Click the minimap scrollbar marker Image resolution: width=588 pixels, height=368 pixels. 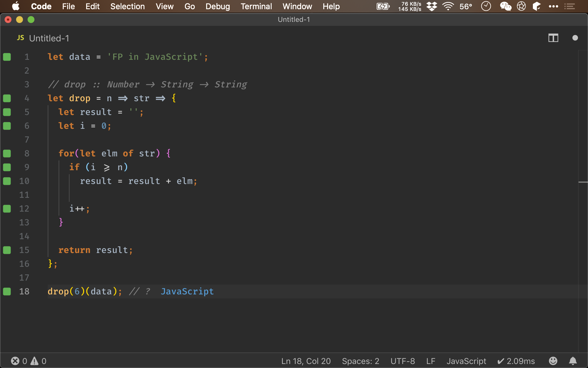[583, 182]
